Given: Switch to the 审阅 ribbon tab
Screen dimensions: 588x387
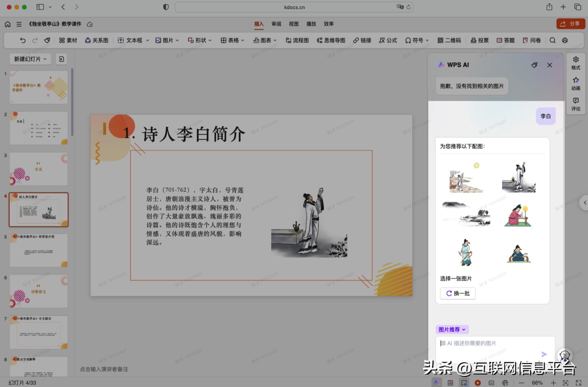Looking at the screenshot, I should click(x=276, y=24).
